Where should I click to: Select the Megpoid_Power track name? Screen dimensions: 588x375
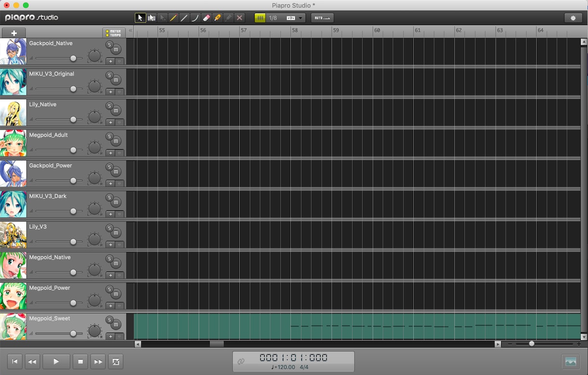[x=50, y=288]
